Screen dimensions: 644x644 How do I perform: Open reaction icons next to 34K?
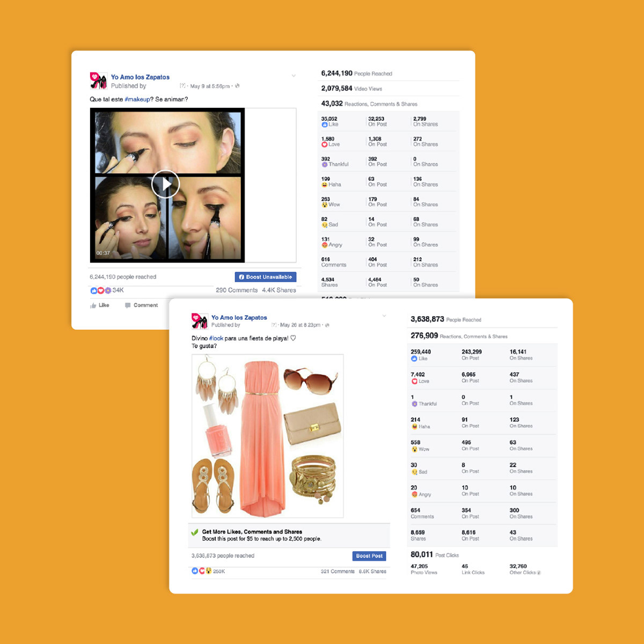pos(101,290)
